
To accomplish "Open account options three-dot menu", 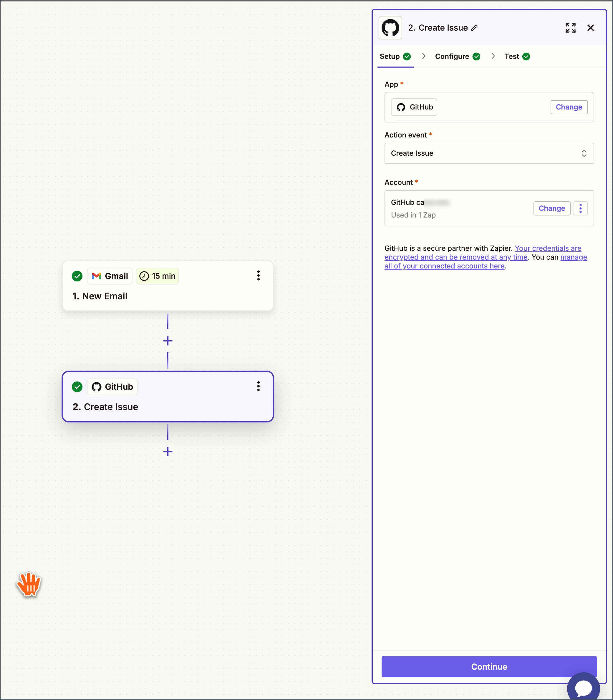I will [x=580, y=208].
